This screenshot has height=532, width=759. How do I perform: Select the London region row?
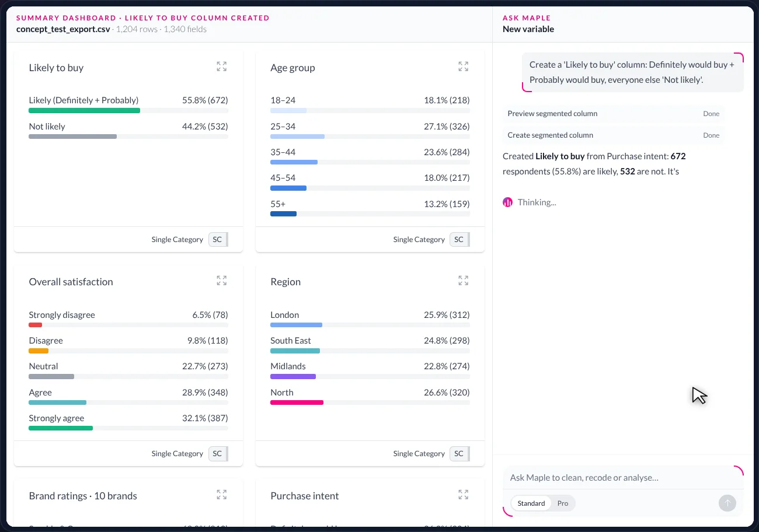(370, 319)
